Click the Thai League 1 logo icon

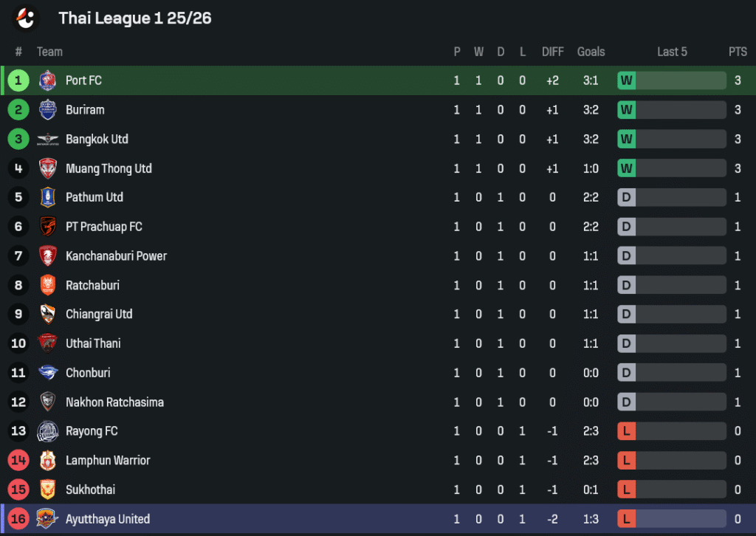point(26,18)
